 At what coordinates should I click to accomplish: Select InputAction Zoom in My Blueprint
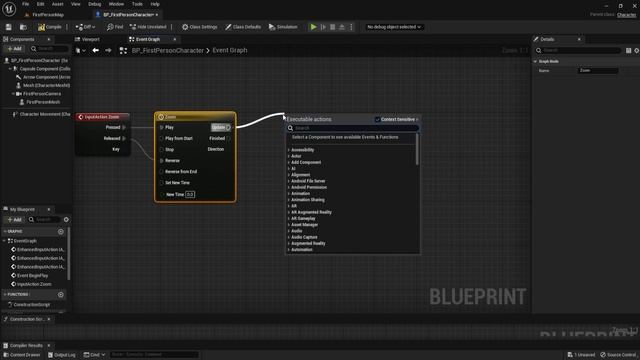click(x=34, y=284)
